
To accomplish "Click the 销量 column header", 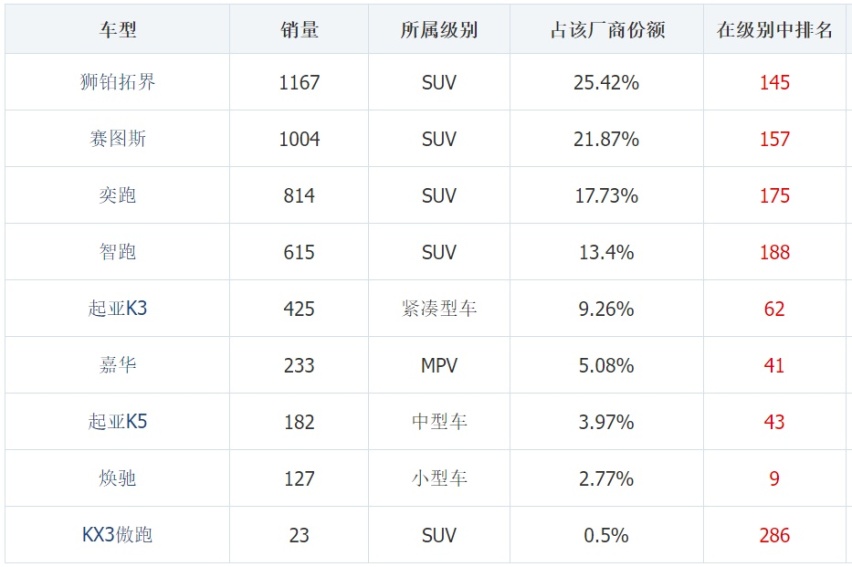I will [x=299, y=29].
